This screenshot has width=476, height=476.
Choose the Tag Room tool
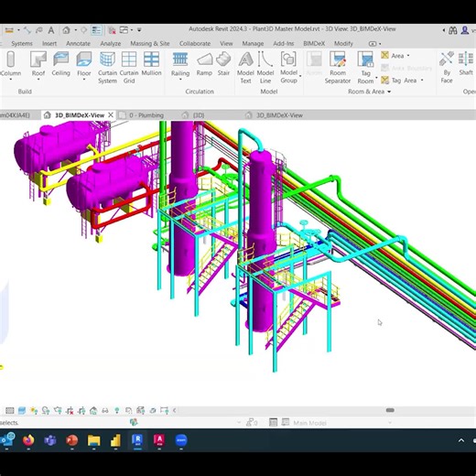[x=365, y=68]
